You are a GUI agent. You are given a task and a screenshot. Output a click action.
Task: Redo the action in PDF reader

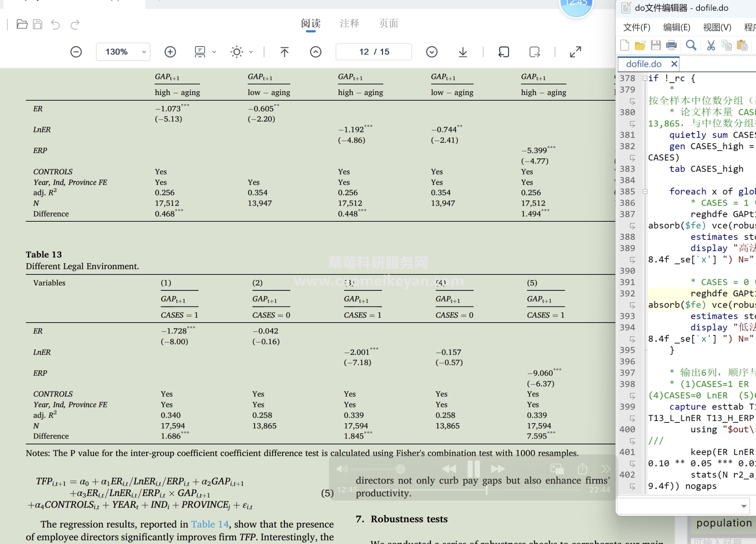[75, 24]
